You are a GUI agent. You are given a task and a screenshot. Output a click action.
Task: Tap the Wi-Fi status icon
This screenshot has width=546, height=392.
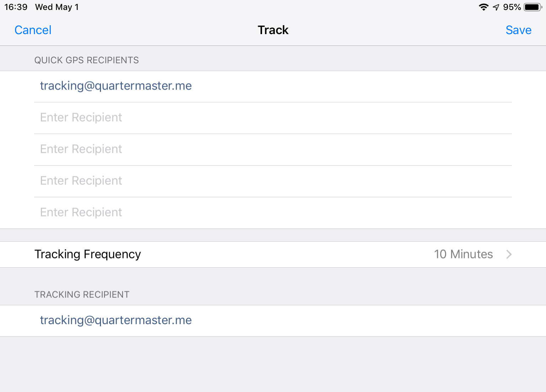pos(483,7)
